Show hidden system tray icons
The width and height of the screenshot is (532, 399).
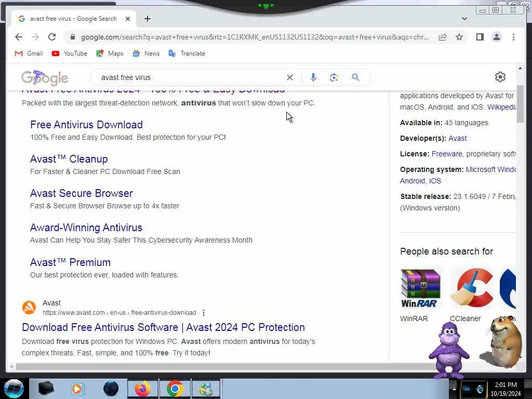click(x=454, y=389)
